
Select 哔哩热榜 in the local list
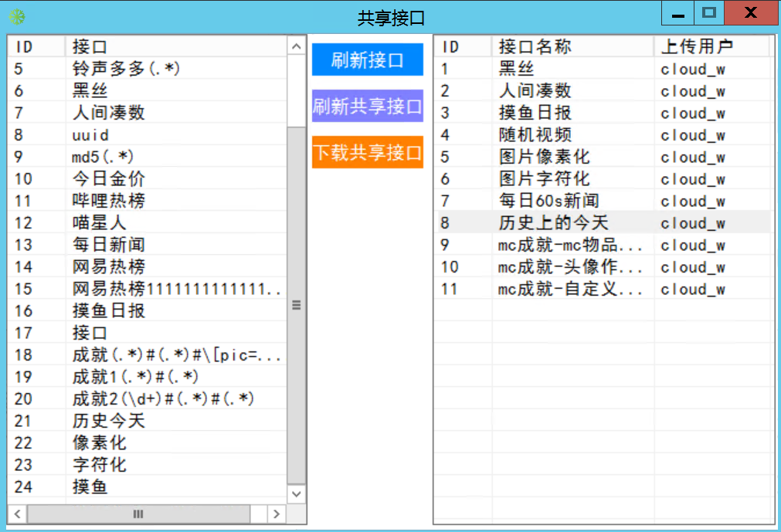(108, 201)
